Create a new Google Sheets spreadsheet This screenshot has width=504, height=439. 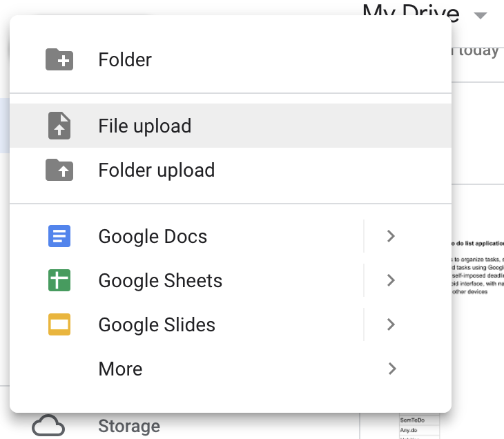186,280
